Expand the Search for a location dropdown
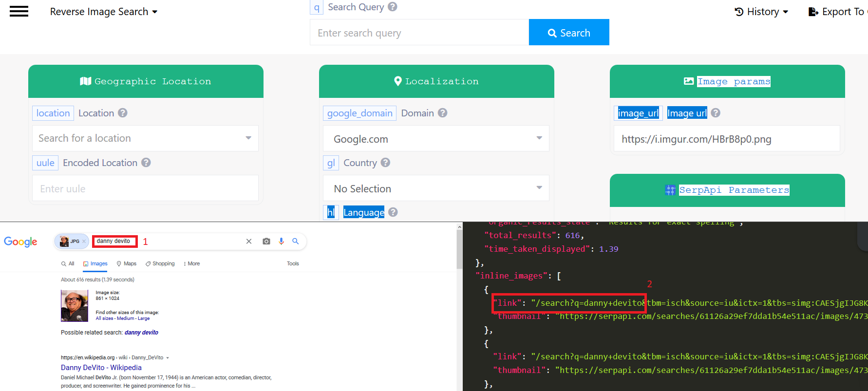Viewport: 868px width, 391px height. pyautogui.click(x=145, y=138)
